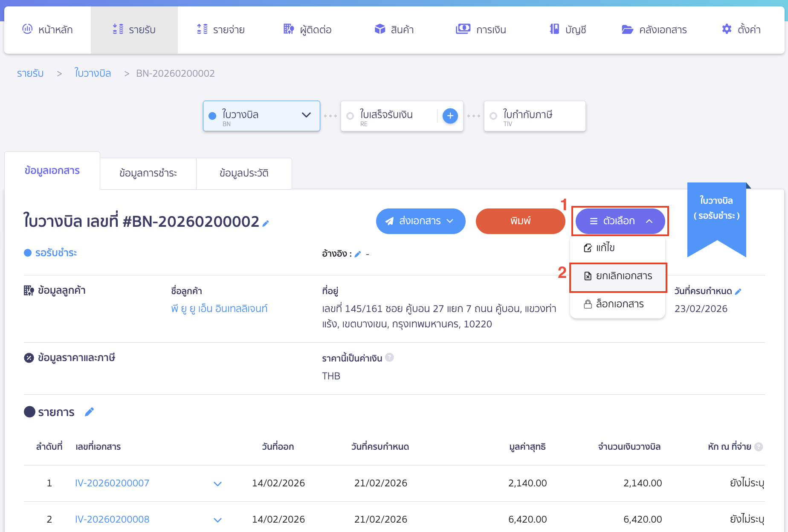788x532 pixels.
Task: Click the edit pencil next to อ้างอิง
Action: click(x=358, y=254)
